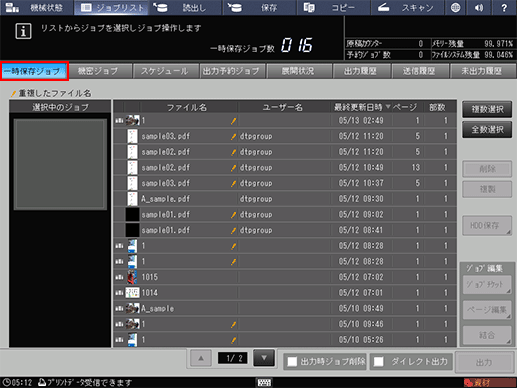Click the speaker volume icon
Viewport: 517px width, 388px height.
(x=479, y=7)
